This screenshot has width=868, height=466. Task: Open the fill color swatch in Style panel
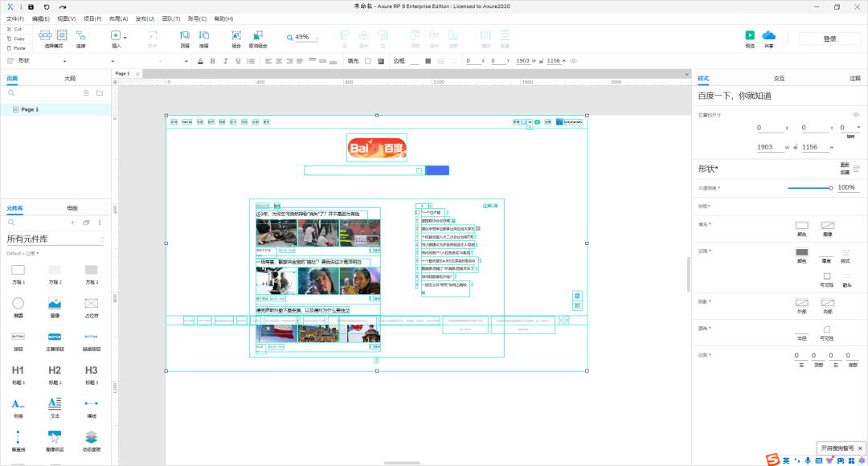pyautogui.click(x=801, y=226)
